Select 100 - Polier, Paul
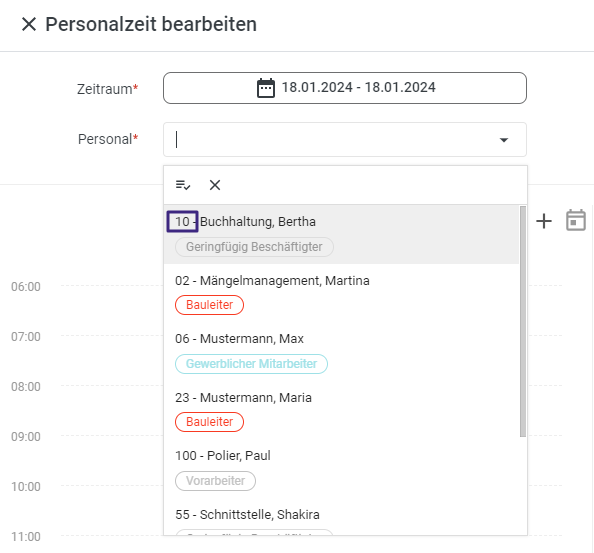The height and width of the screenshot is (553, 594). click(x=341, y=469)
